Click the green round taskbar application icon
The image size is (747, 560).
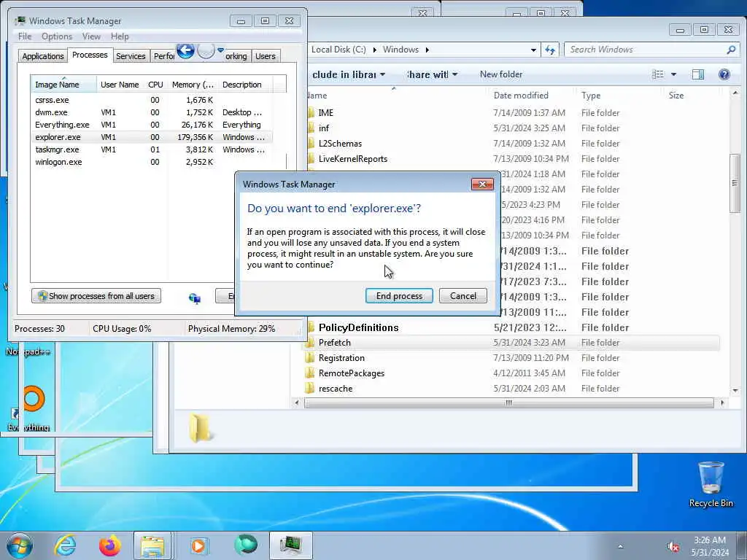(x=246, y=545)
